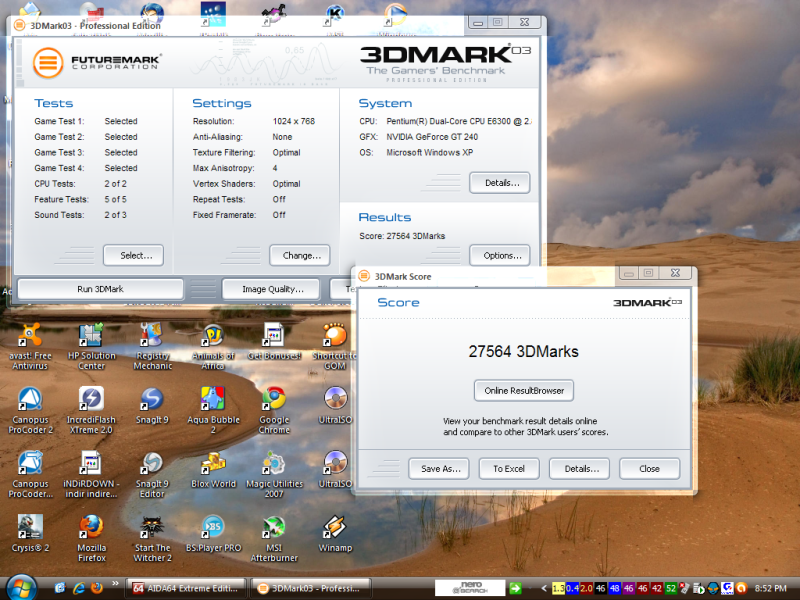Open system Details... in 3DMark03 main window
The height and width of the screenshot is (600, 800).
499,183
